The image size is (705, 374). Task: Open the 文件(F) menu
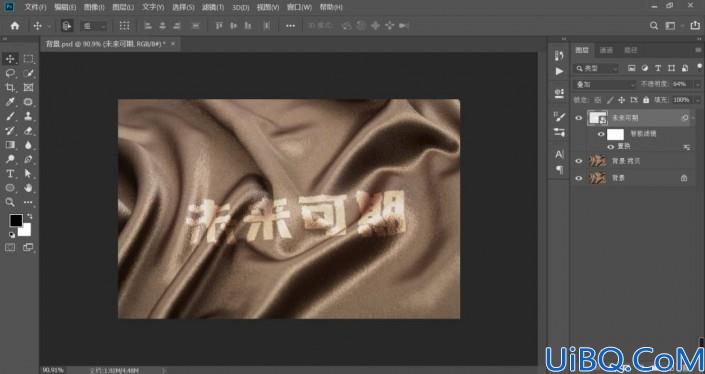(36, 8)
